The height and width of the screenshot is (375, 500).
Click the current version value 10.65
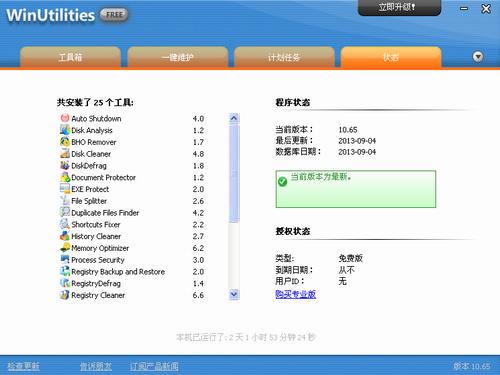pyautogui.click(x=348, y=130)
